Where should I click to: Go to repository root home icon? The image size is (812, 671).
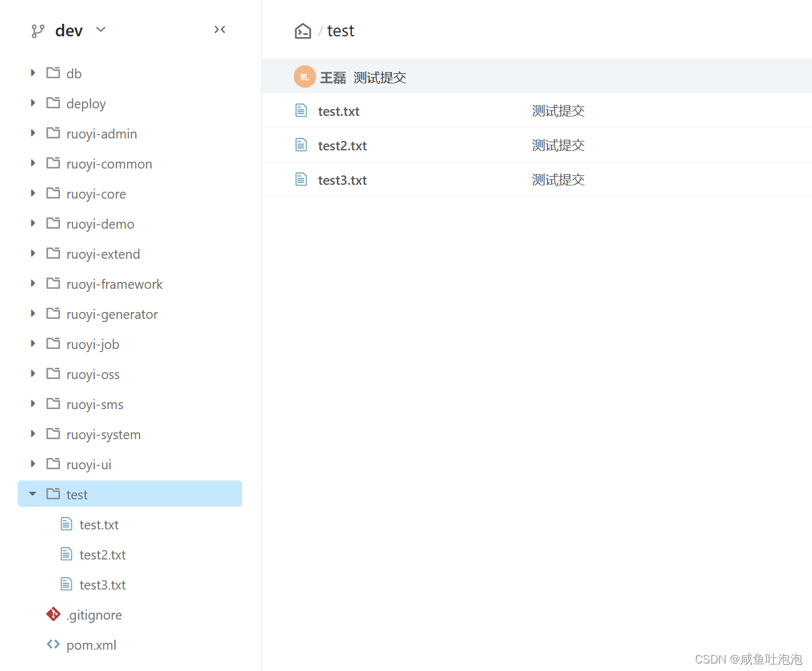(x=303, y=31)
